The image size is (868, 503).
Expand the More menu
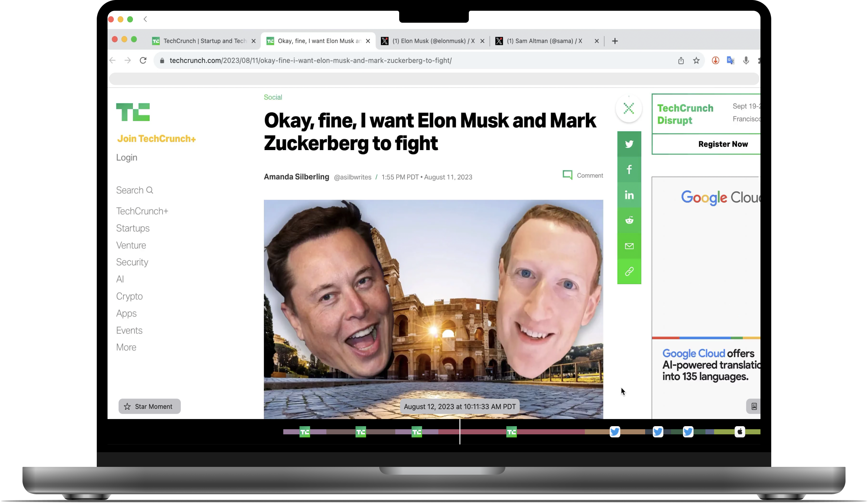[x=126, y=347]
